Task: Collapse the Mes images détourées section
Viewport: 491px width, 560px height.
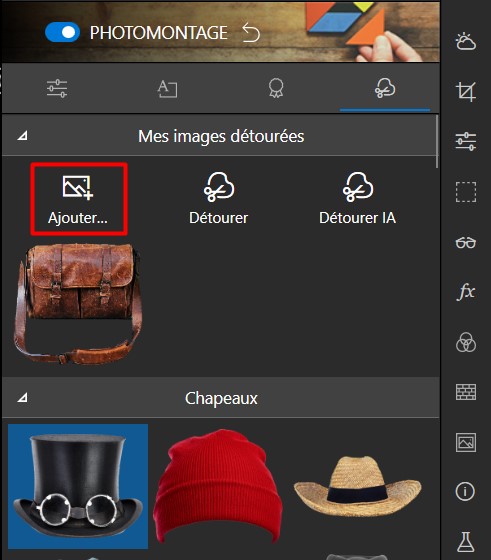Action: tap(23, 136)
